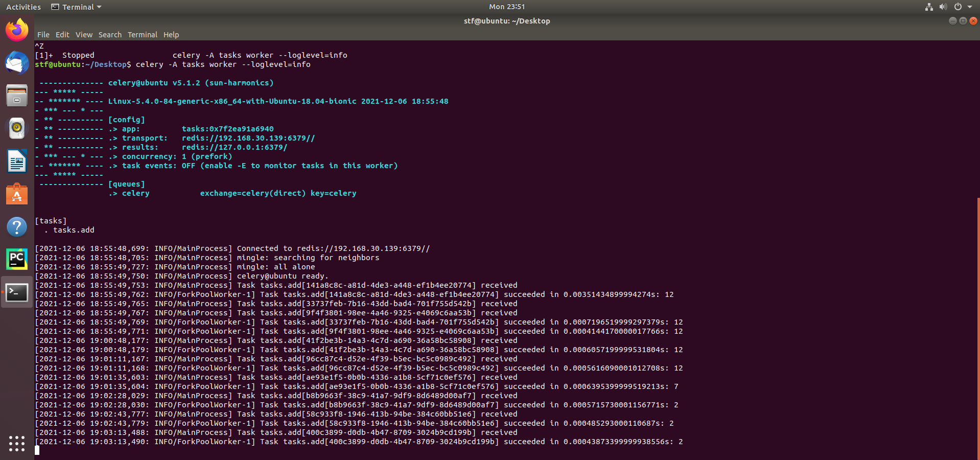
Task: Open Rhythmbox music player in dock
Action: 17,128
